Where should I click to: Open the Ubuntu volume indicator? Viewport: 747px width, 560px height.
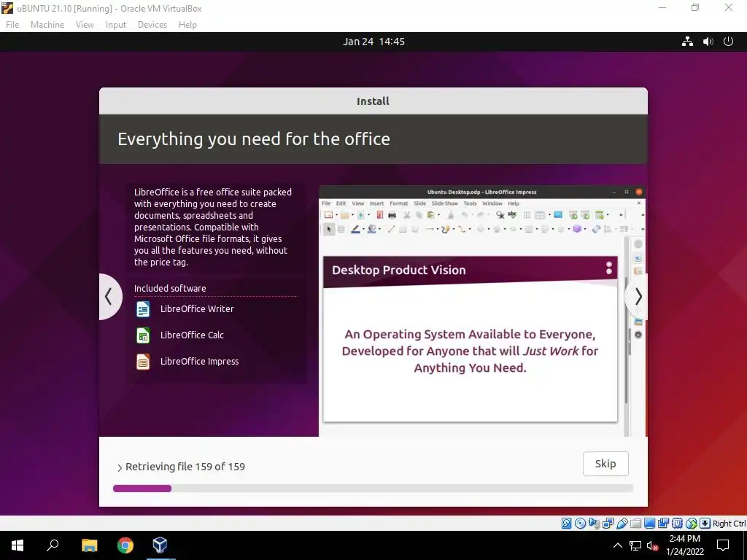coord(708,42)
